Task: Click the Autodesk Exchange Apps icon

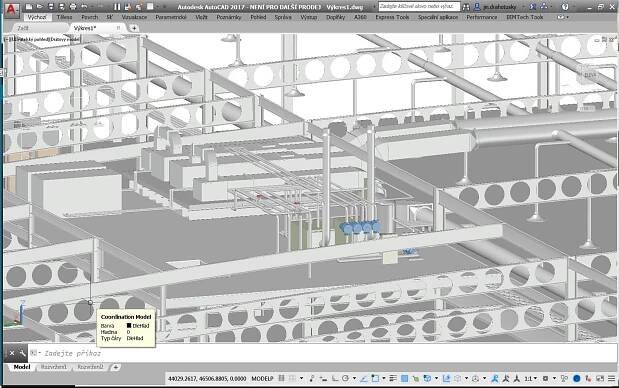Action: pyautogui.click(x=533, y=7)
